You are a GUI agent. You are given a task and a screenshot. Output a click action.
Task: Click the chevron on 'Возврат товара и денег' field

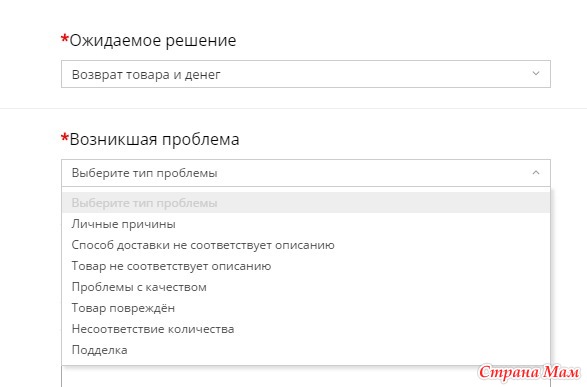[536, 74]
